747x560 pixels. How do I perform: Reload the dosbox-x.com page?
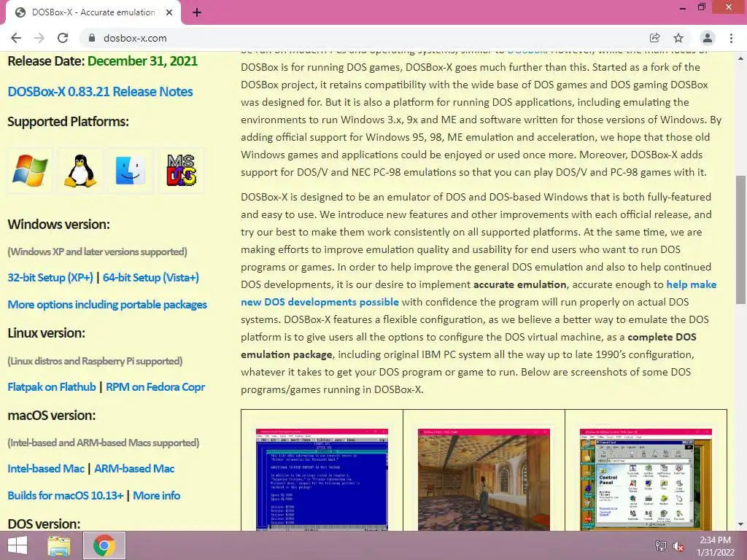click(63, 38)
